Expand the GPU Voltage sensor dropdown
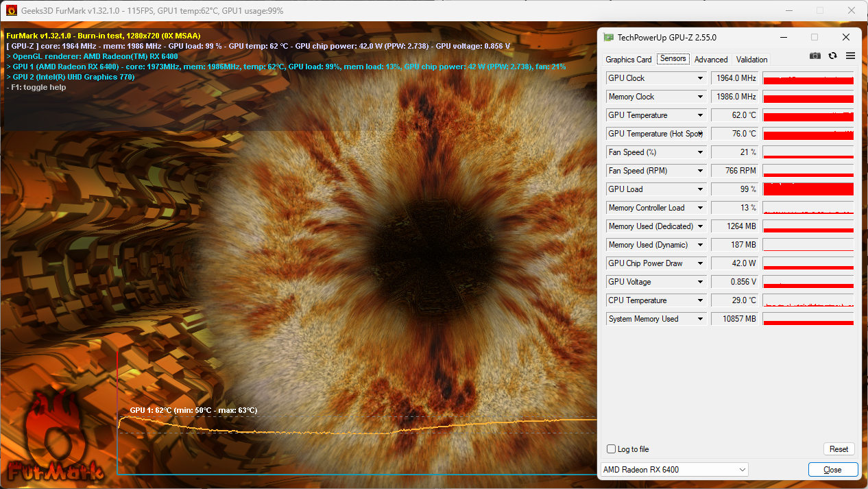 [700, 282]
